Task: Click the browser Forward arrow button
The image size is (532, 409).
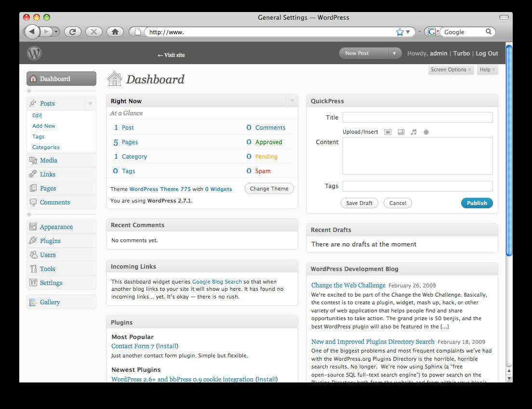Action: 46,32
